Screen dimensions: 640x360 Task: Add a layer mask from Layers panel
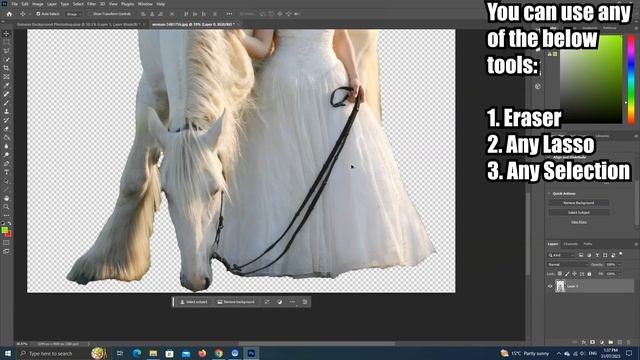coord(593,342)
